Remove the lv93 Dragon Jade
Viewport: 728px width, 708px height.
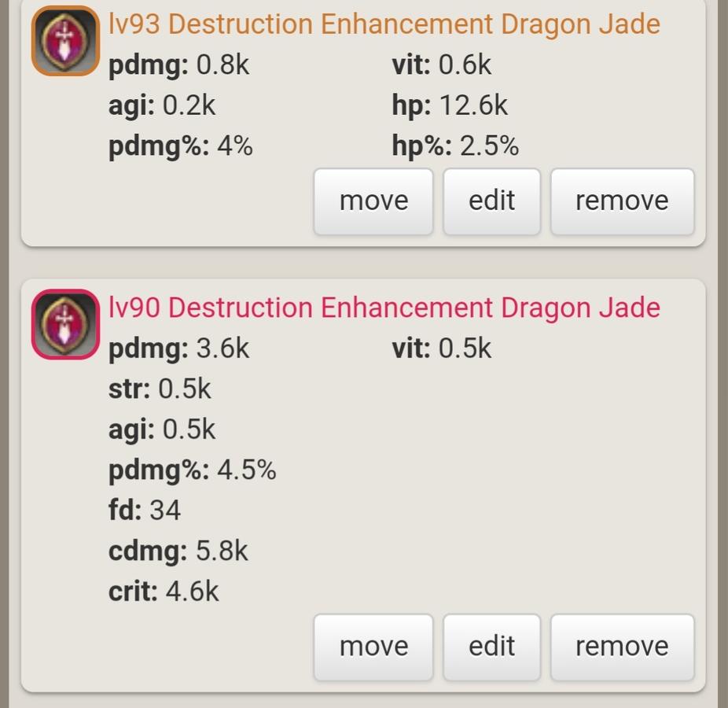click(622, 201)
